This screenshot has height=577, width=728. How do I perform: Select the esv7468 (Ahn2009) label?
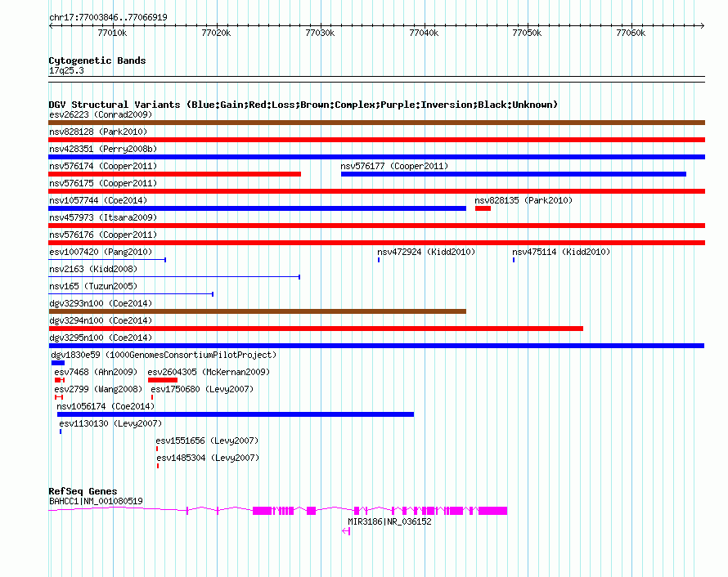pos(96,372)
